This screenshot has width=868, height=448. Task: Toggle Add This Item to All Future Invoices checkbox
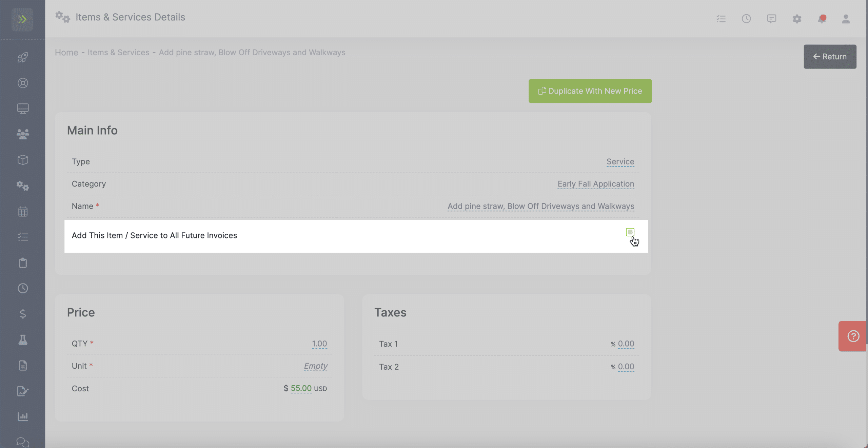[x=630, y=232]
